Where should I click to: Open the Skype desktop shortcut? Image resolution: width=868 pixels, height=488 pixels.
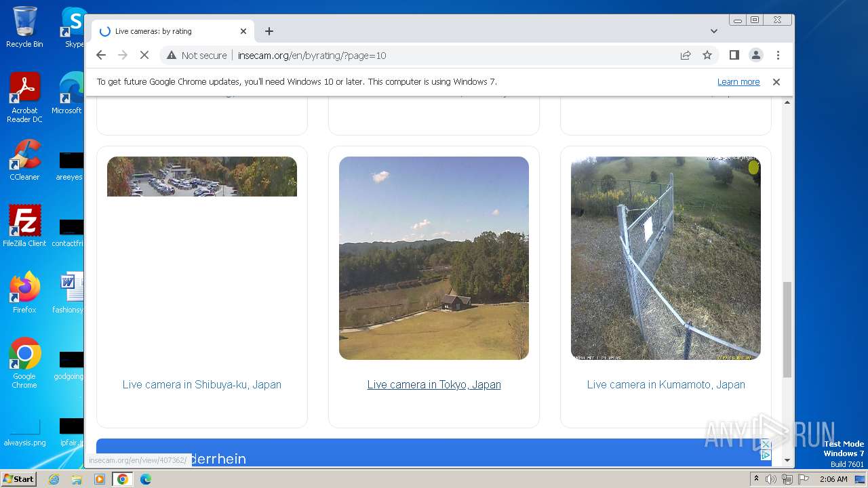(x=73, y=27)
